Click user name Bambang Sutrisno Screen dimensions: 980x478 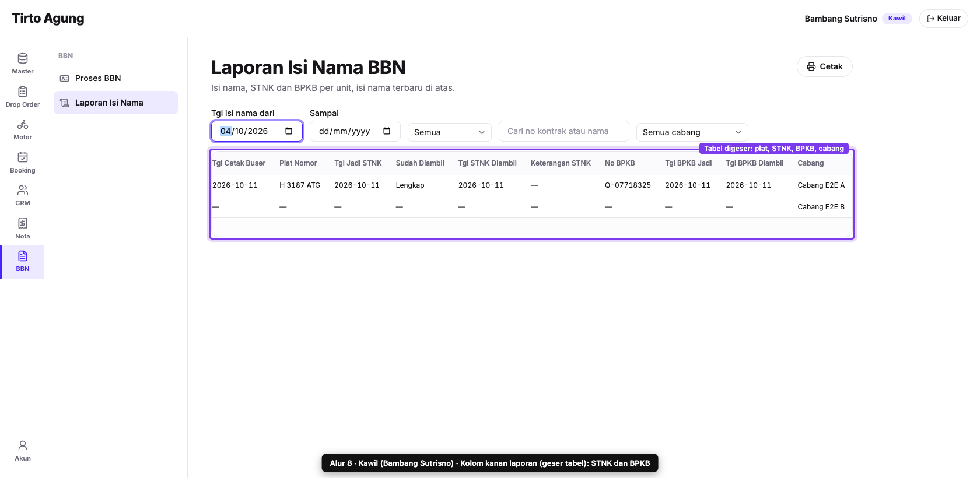pos(841,19)
